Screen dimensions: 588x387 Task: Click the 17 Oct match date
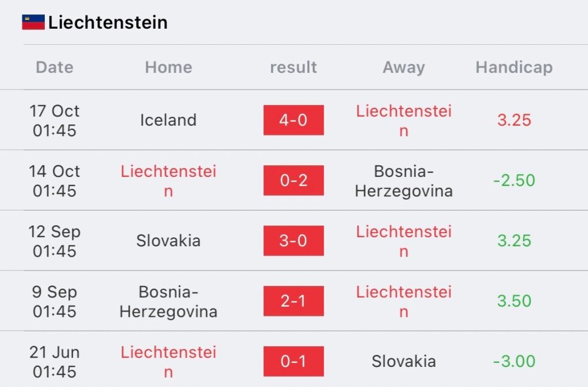tap(55, 121)
